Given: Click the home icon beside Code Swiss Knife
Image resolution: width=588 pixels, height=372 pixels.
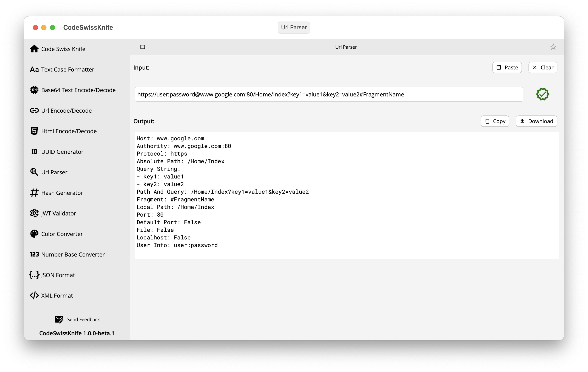Looking at the screenshot, I should [34, 49].
